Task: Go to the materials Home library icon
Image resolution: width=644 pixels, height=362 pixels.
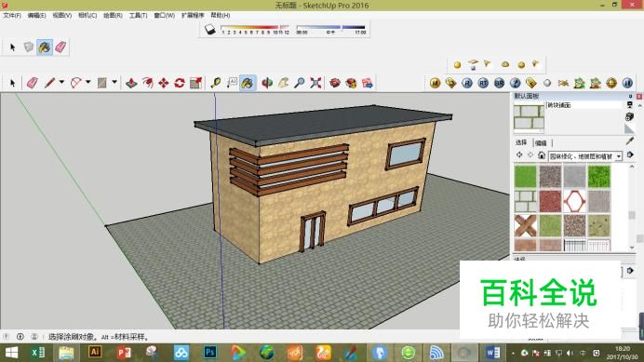Action: coord(542,155)
